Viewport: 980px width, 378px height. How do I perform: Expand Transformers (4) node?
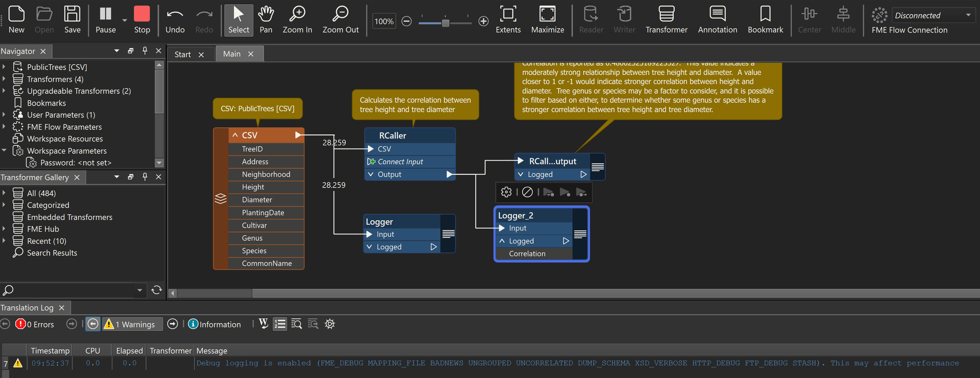[4, 79]
